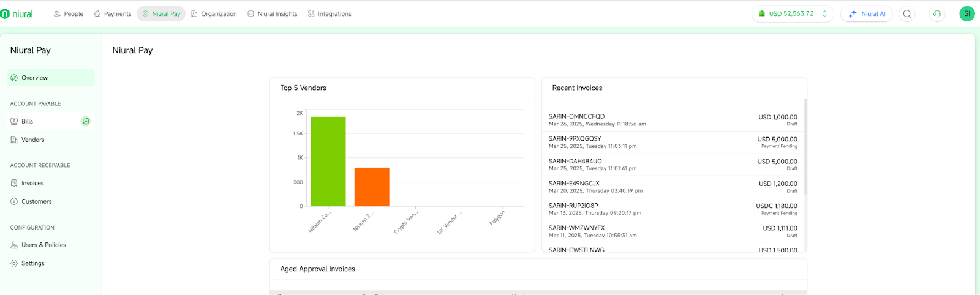Click the orange vendor bar in chart
This screenshot has width=980, height=295.
(372, 187)
